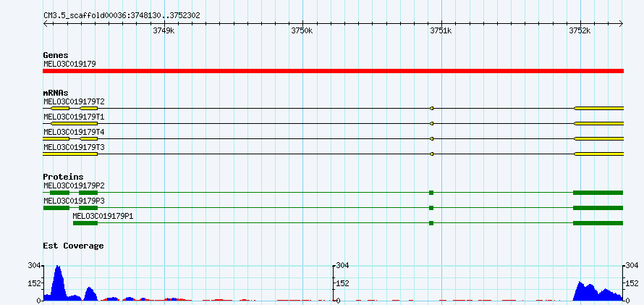Click the 3751k ruler label
This screenshot has width=644, height=305.
441,30
